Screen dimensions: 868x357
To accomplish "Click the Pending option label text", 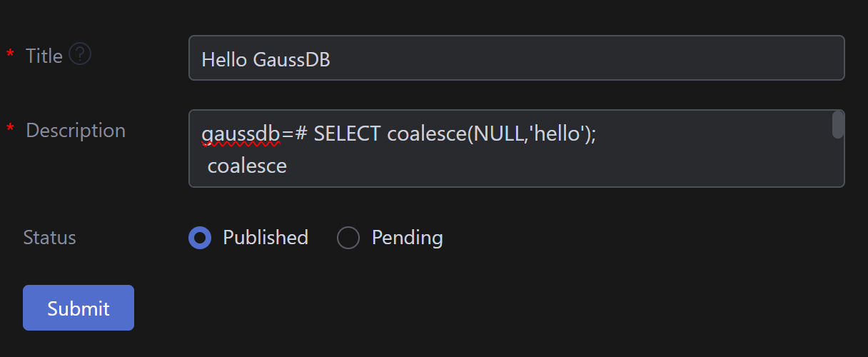I will pyautogui.click(x=407, y=237).
